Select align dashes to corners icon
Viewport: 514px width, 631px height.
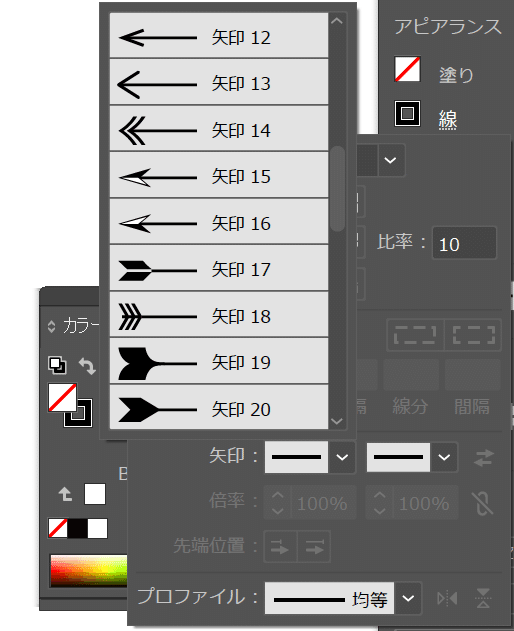pos(473,335)
